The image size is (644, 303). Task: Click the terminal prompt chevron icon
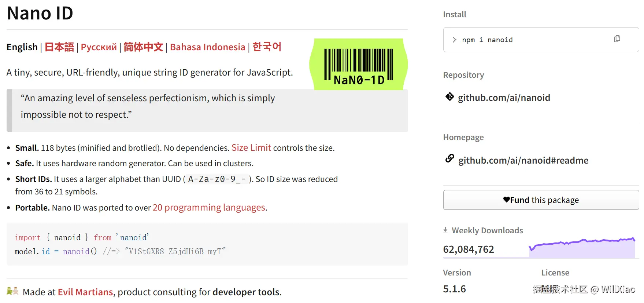pos(454,40)
